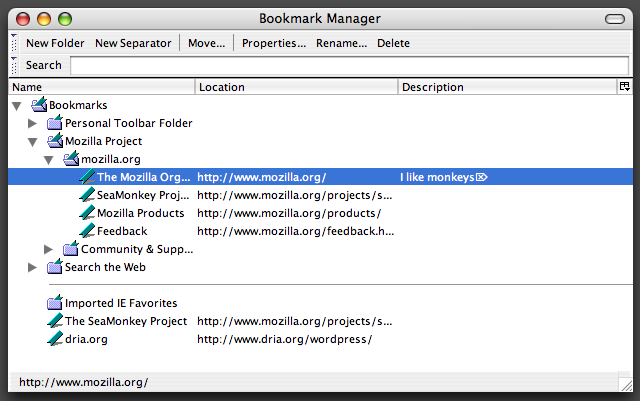Select Personal Toolbar Folder row
The height and width of the screenshot is (401, 640).
(129, 123)
